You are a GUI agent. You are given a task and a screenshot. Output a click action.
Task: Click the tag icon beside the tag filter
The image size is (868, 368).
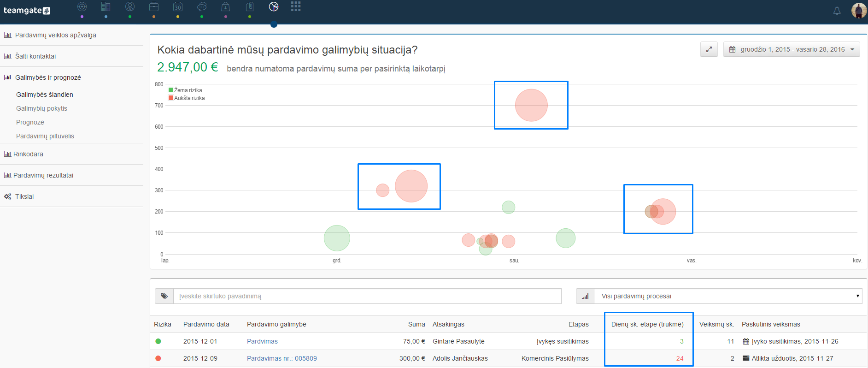pos(164,296)
